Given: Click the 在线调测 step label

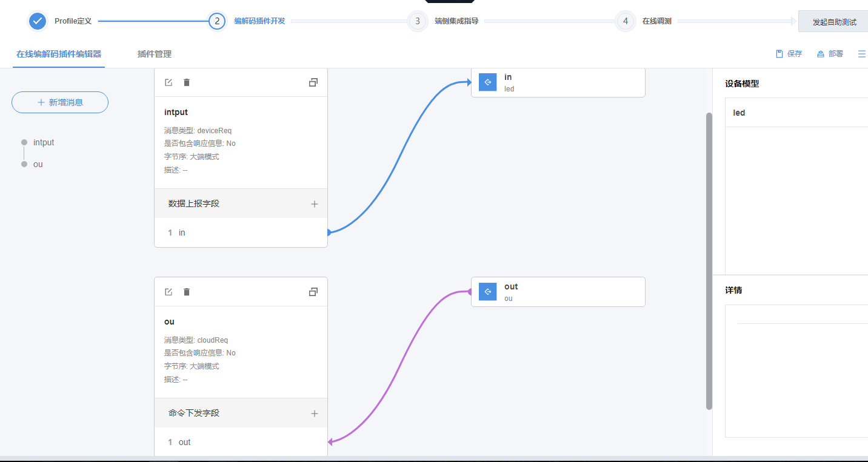Looking at the screenshot, I should pyautogui.click(x=656, y=21).
